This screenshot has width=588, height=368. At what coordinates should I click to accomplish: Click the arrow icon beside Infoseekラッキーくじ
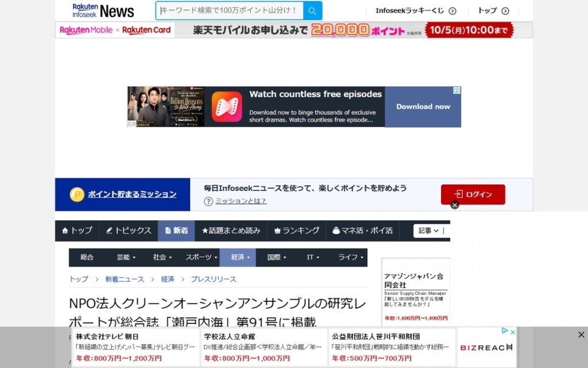[x=452, y=11]
